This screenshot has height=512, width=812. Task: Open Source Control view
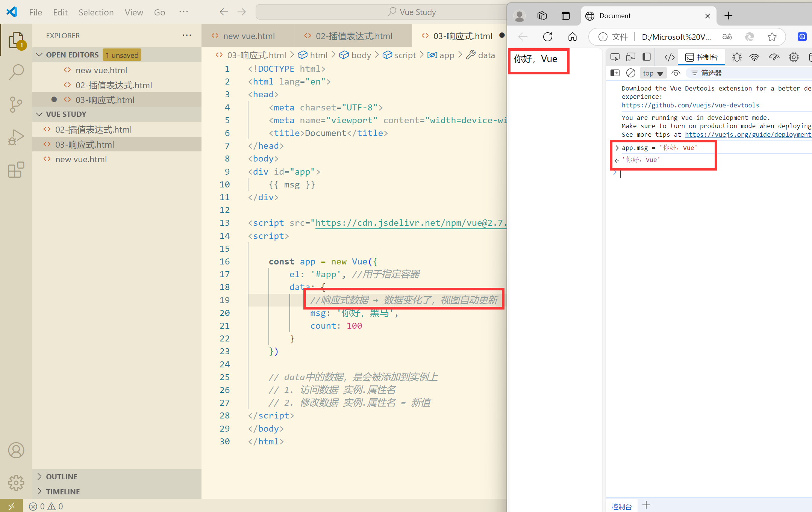[x=16, y=104]
